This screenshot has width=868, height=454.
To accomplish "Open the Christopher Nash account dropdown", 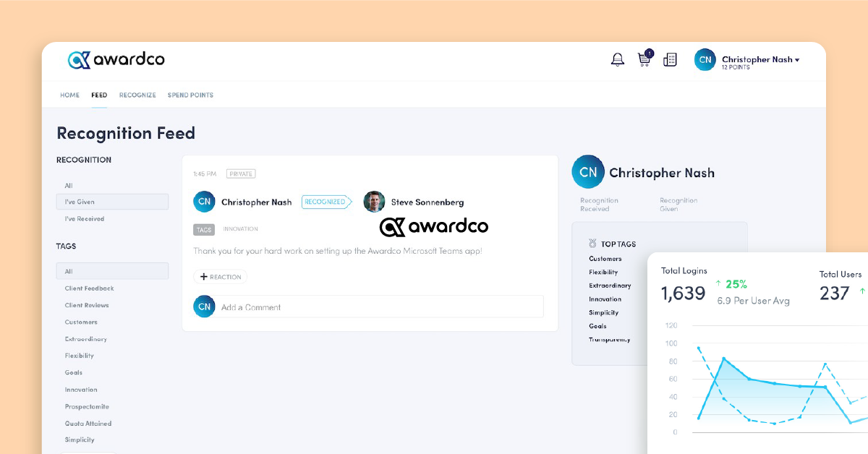I will pyautogui.click(x=760, y=60).
